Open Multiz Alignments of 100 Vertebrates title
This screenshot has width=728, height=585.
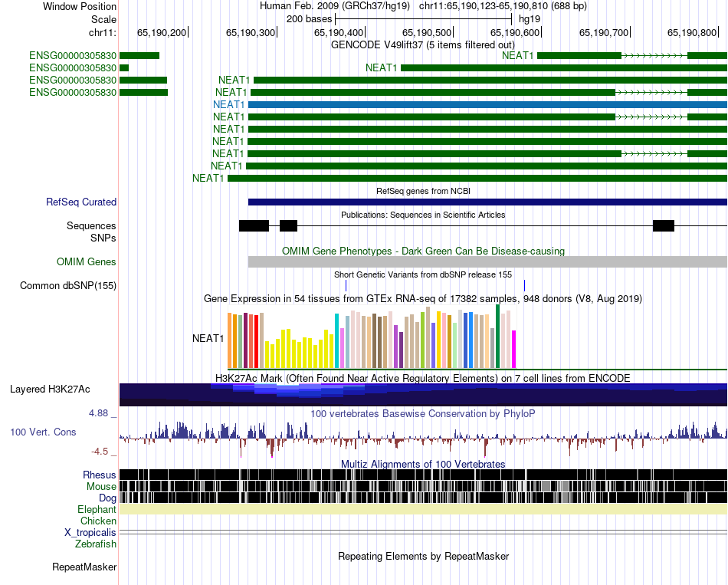click(423, 464)
